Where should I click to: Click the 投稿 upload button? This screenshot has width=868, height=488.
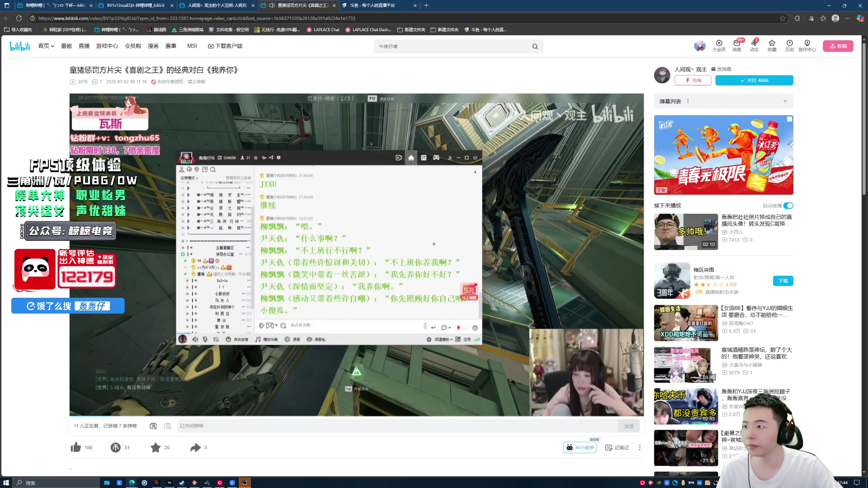pos(838,46)
